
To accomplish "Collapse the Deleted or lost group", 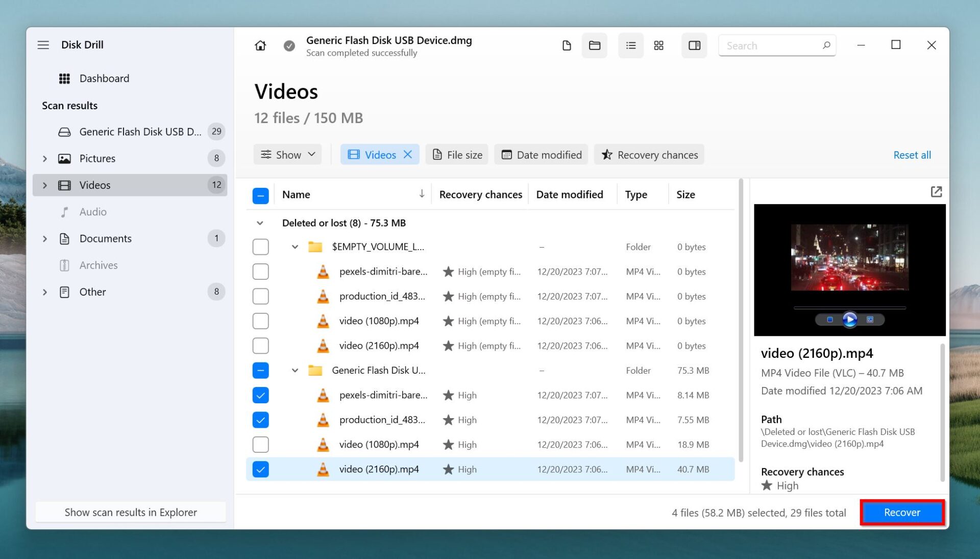I will click(x=260, y=223).
